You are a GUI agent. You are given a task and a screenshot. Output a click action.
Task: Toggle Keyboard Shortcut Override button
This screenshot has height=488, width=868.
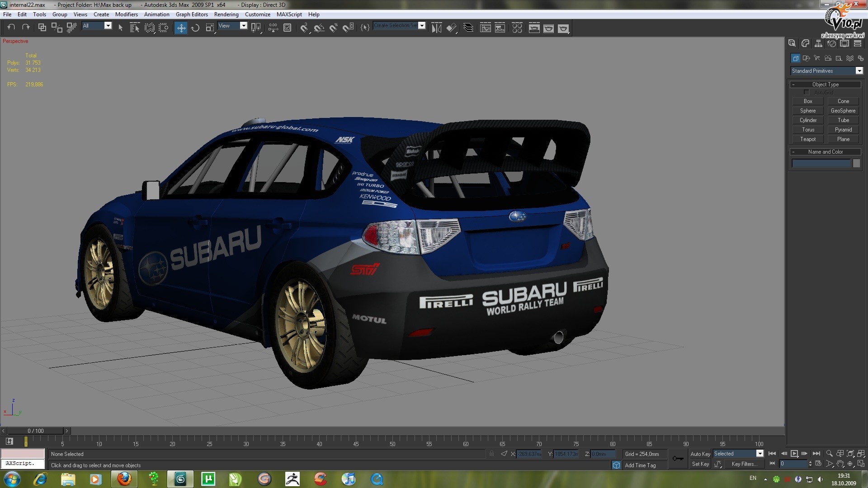tap(287, 28)
